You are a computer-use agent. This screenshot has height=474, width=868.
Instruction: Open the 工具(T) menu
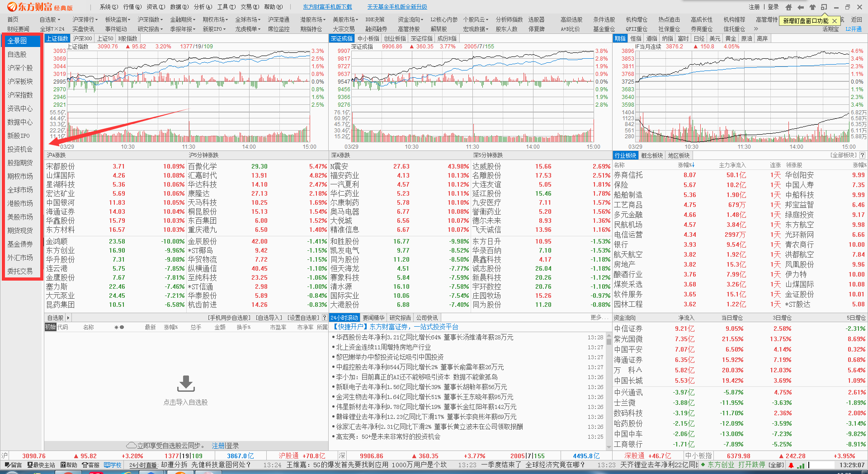tap(226, 7)
